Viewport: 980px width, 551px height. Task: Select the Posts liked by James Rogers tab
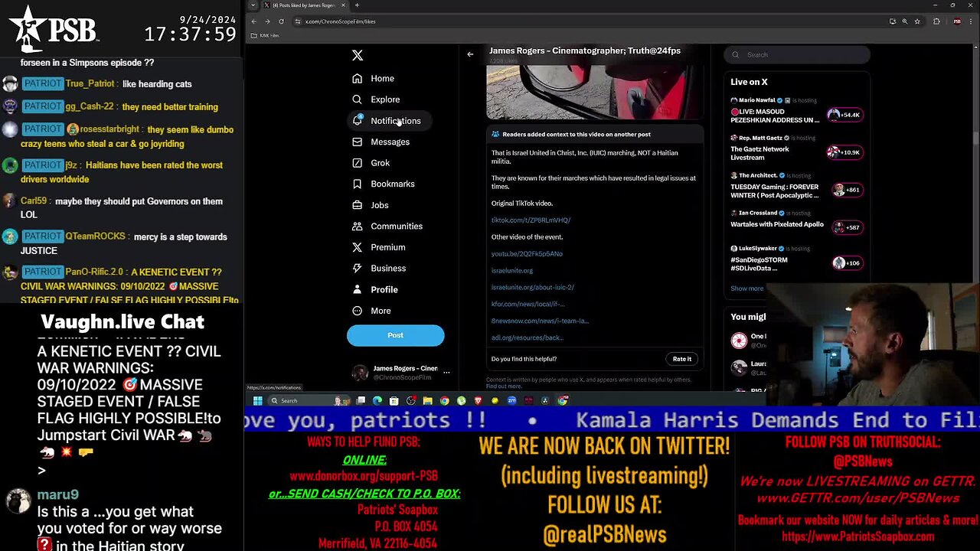point(305,5)
